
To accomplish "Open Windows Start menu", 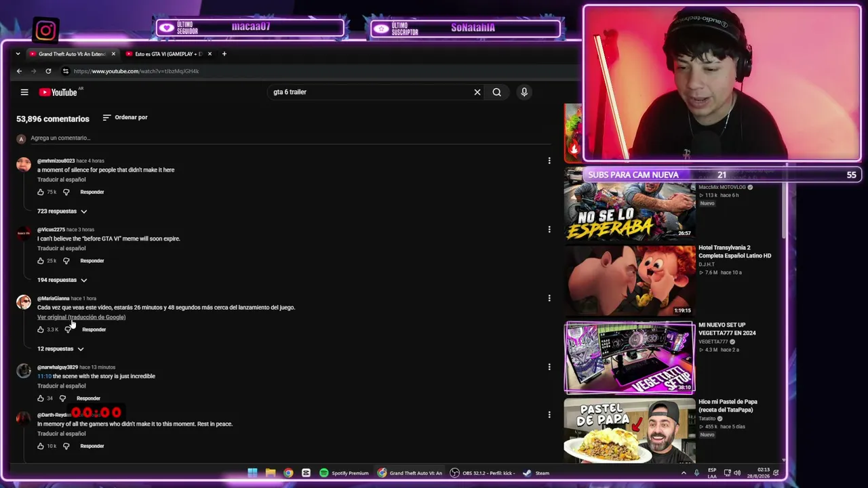I will tap(252, 473).
